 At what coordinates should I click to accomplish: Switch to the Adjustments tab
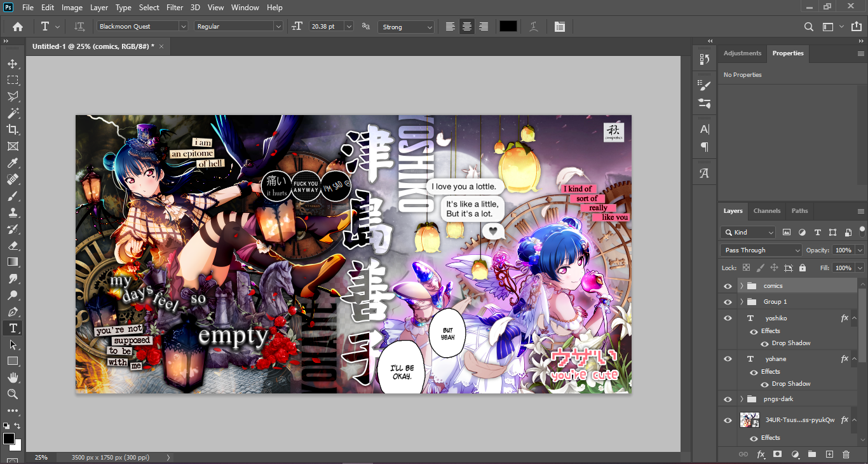click(x=742, y=53)
